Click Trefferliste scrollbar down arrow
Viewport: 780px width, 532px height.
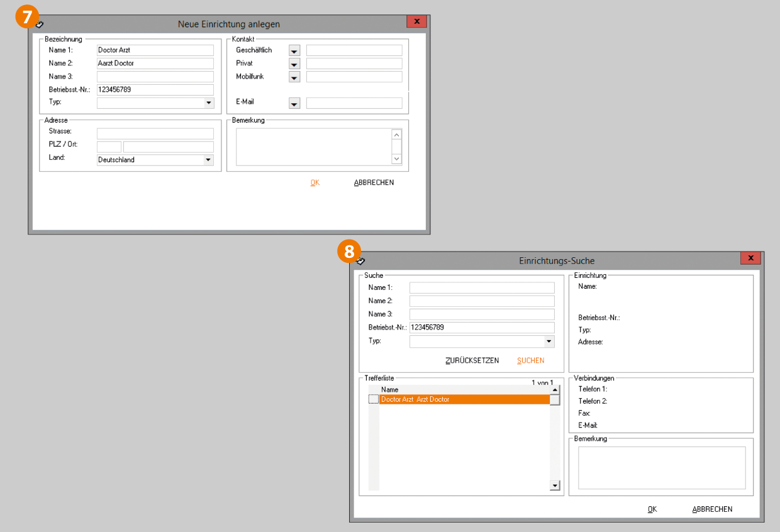coord(555,485)
